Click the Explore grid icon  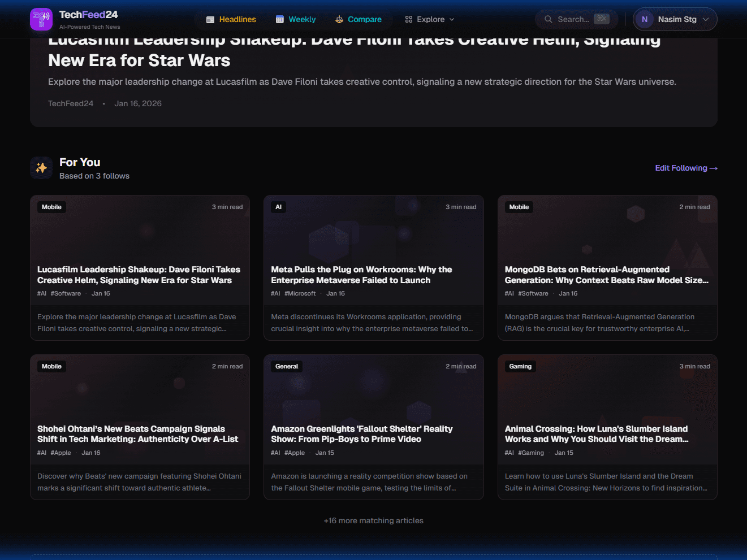pos(408,19)
